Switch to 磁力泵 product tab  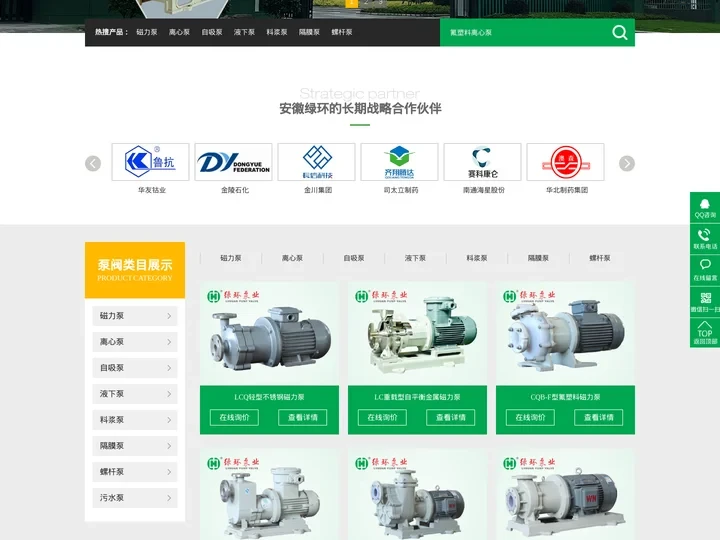click(x=231, y=258)
